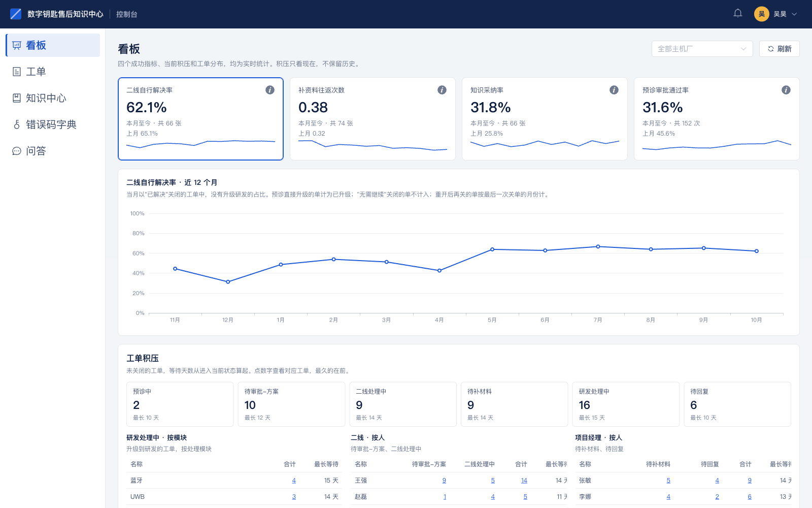This screenshot has height=508, width=812.
Task: Show info for 知识采纳率 metric
Action: point(614,90)
